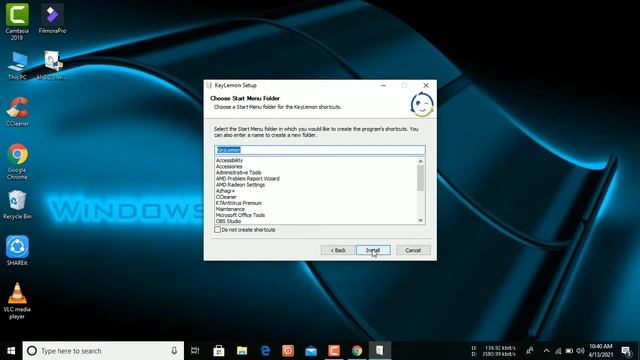The width and height of the screenshot is (640, 360).
Task: Open FilmoraPro desktop shortcut
Action: pyautogui.click(x=52, y=18)
